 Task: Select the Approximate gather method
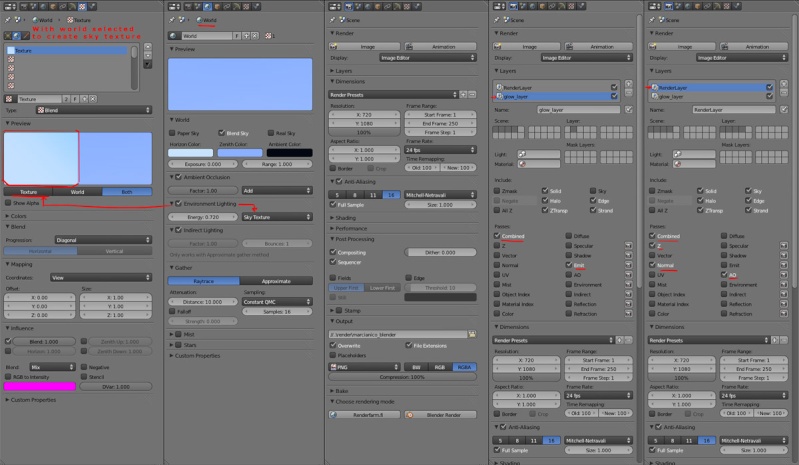(x=276, y=281)
